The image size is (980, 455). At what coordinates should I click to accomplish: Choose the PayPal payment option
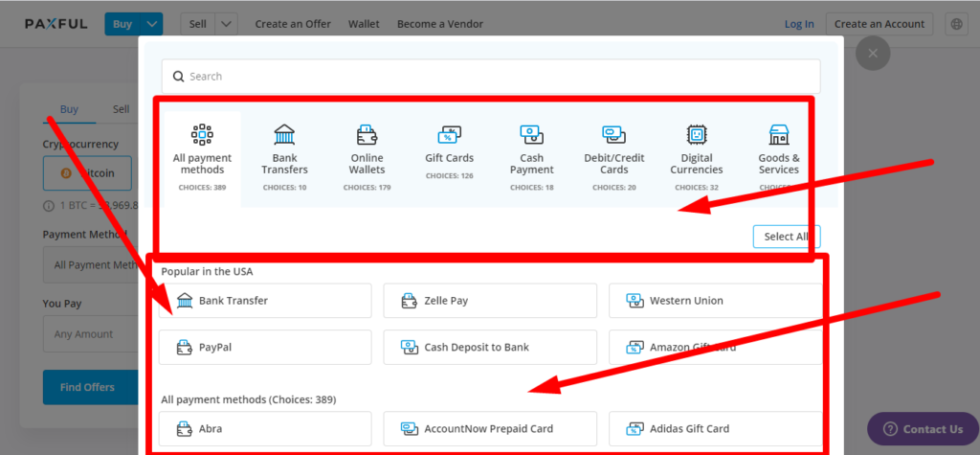(265, 348)
